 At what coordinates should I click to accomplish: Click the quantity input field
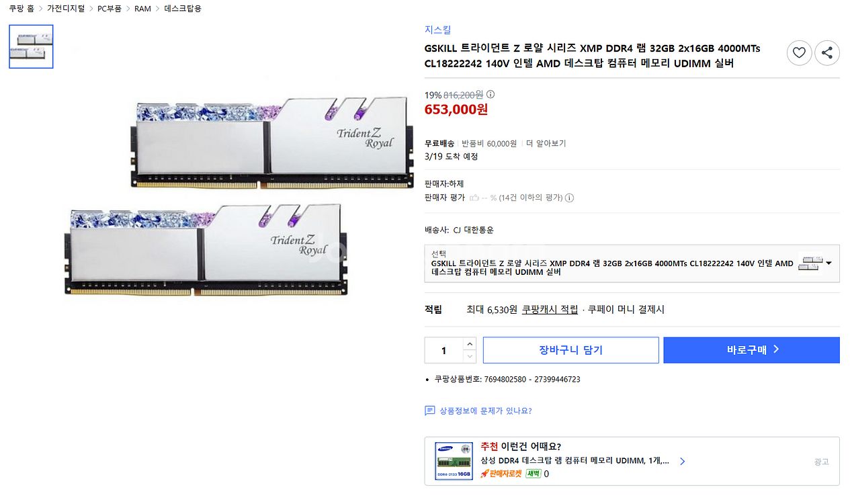[443, 351]
